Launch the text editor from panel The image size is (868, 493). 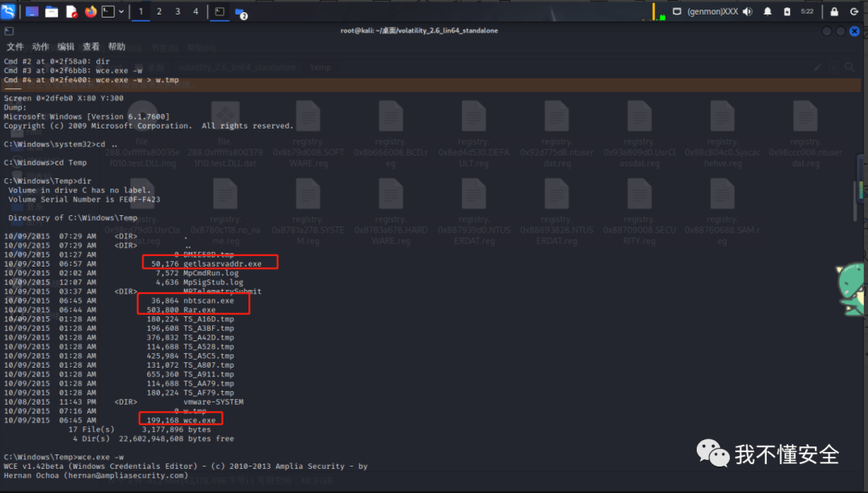72,11
